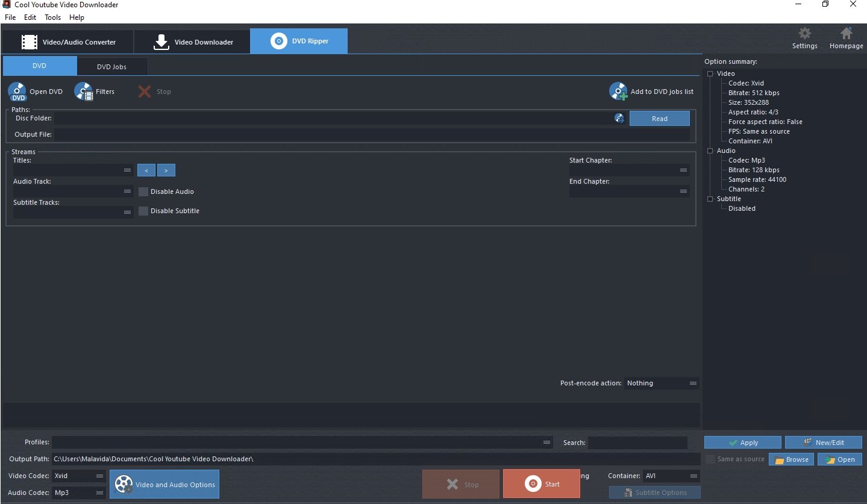Click the Apply button with green checkmark
867x504 pixels.
[742, 443]
